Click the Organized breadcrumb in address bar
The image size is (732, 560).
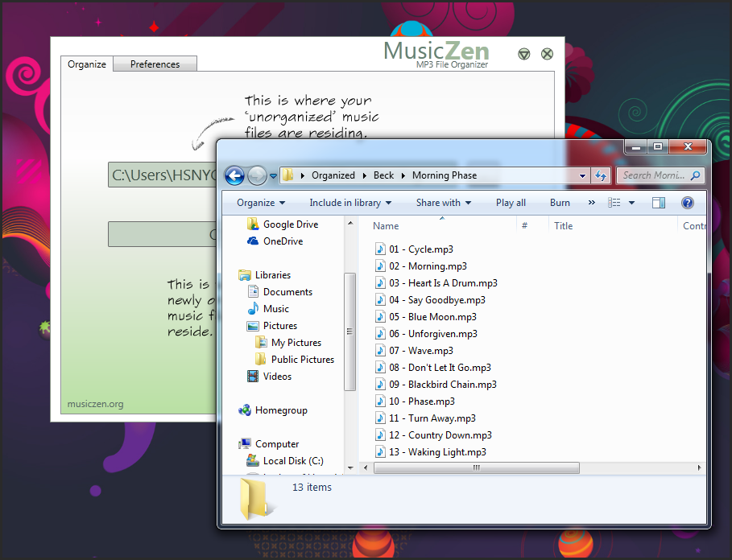click(x=333, y=175)
